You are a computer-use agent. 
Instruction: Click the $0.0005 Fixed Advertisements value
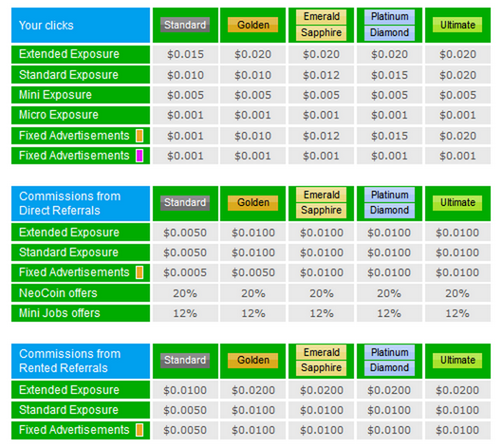(185, 272)
